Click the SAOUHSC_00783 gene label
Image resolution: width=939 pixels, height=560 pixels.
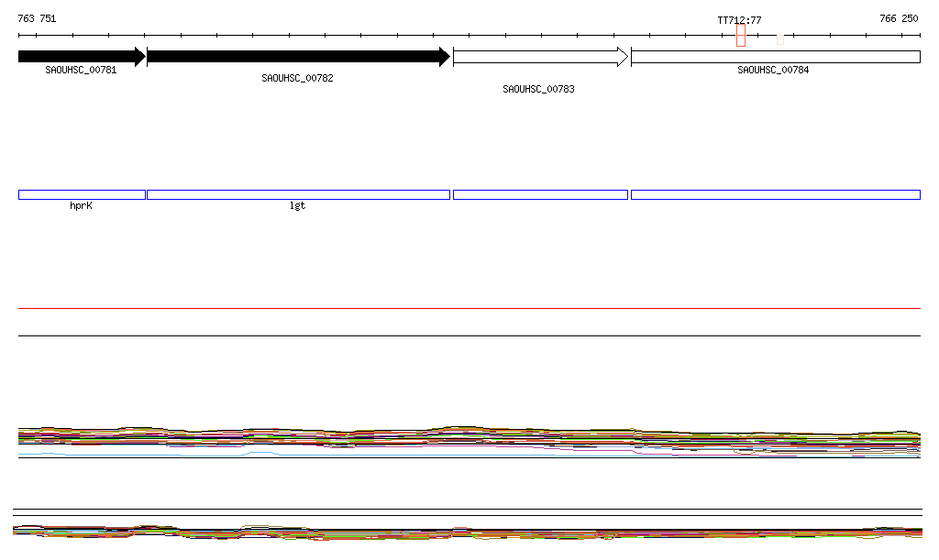click(538, 90)
